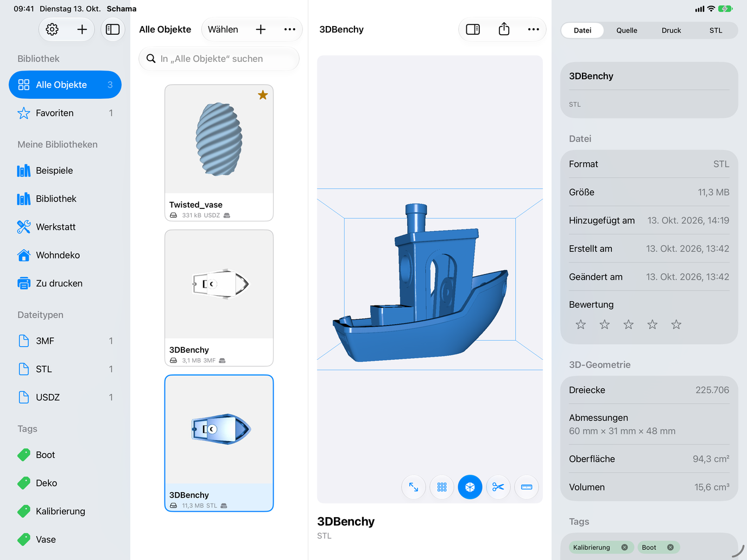Click the search field in Alle Objekte
The width and height of the screenshot is (747, 560).
click(219, 59)
